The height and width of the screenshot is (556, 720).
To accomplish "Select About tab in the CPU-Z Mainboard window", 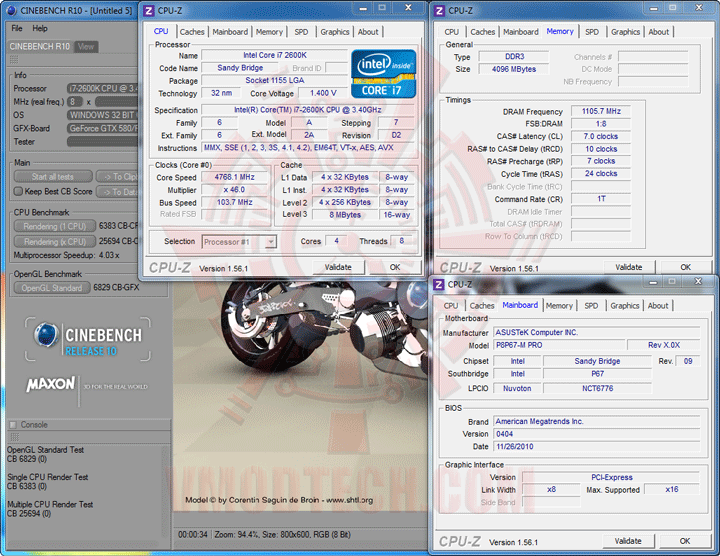I will click(x=658, y=306).
